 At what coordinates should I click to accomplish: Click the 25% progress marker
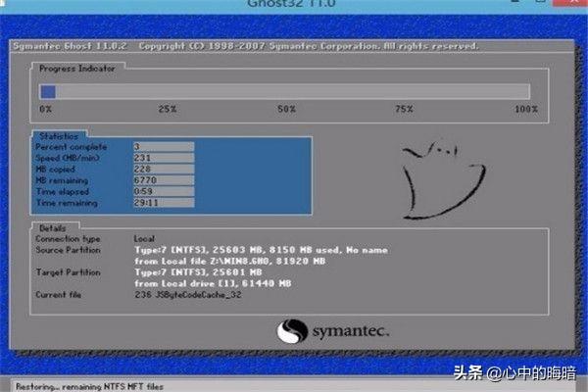[168, 109]
